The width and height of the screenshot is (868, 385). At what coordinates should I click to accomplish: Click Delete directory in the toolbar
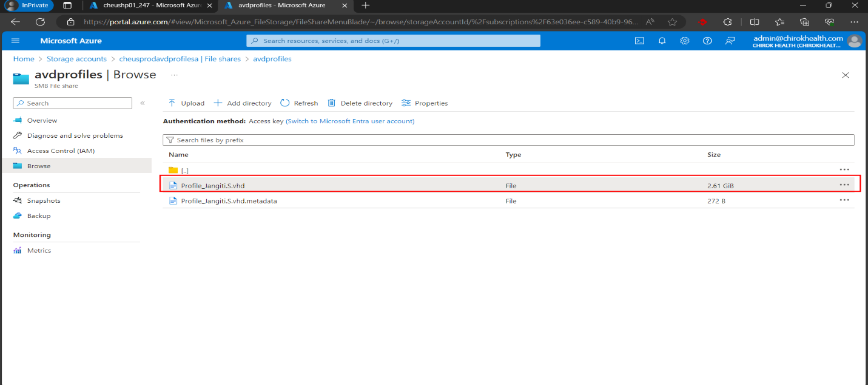point(360,103)
